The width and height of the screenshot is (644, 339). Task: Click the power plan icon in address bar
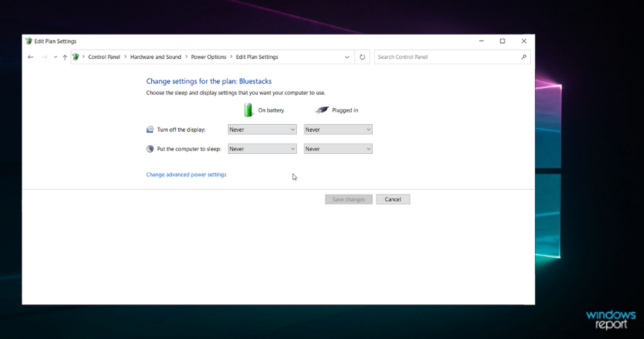tap(75, 57)
